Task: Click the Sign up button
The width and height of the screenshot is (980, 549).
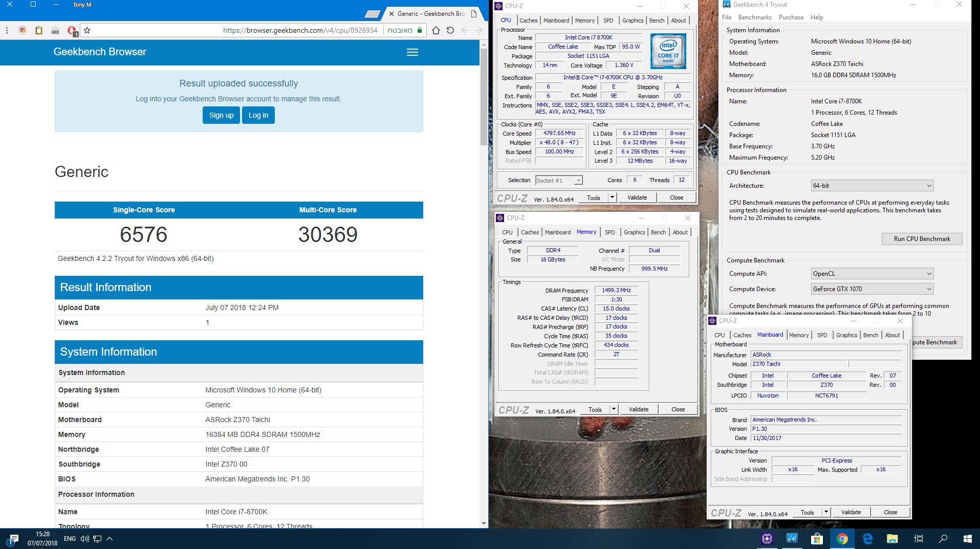Action: click(221, 115)
